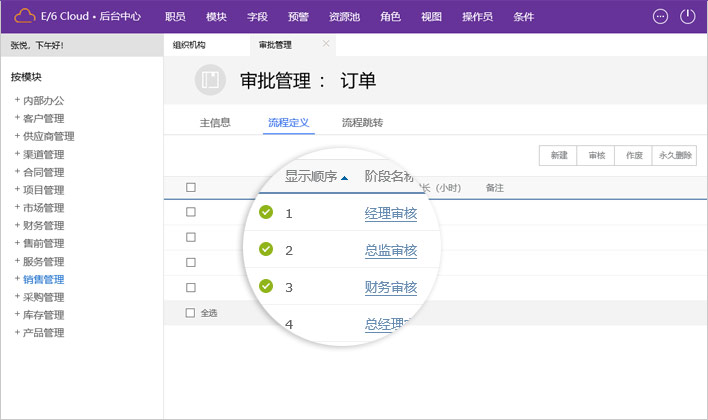Click the 审批管理 module icon

pyautogui.click(x=210, y=83)
